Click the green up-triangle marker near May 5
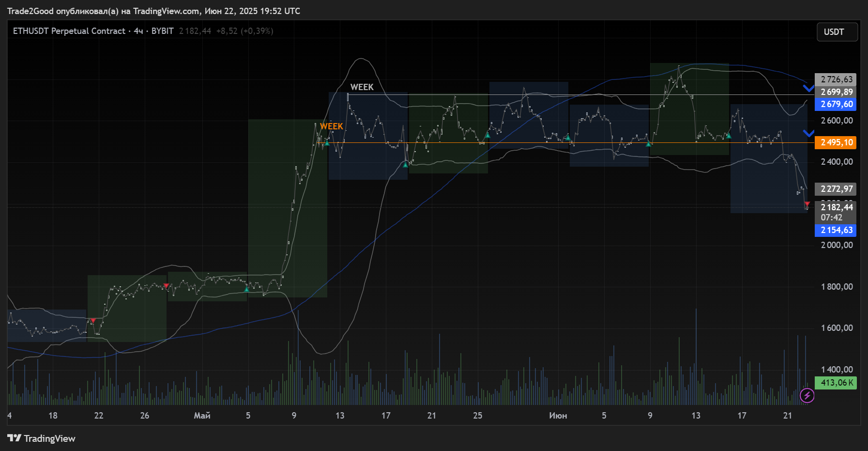This screenshot has height=451, width=868. (x=246, y=289)
